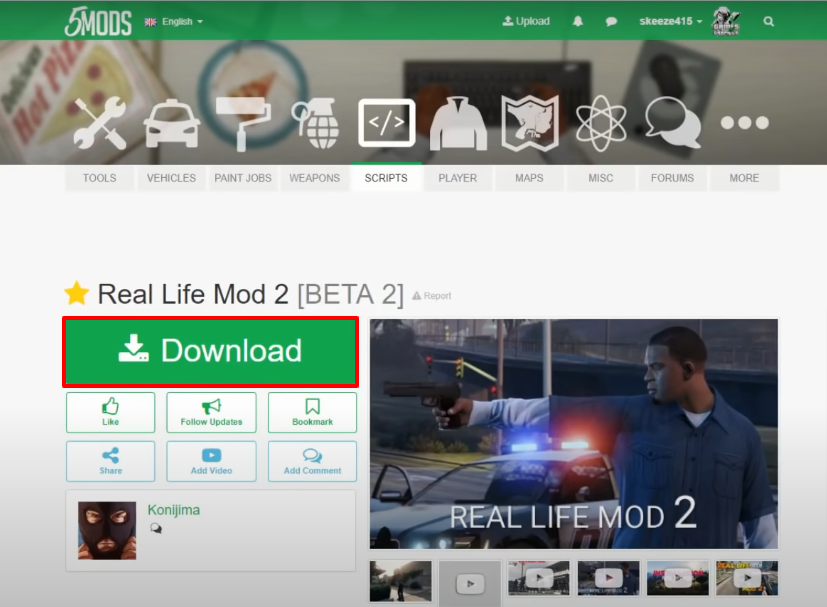Image resolution: width=827 pixels, height=607 pixels.
Task: Open the English language dropdown
Action: click(x=174, y=22)
